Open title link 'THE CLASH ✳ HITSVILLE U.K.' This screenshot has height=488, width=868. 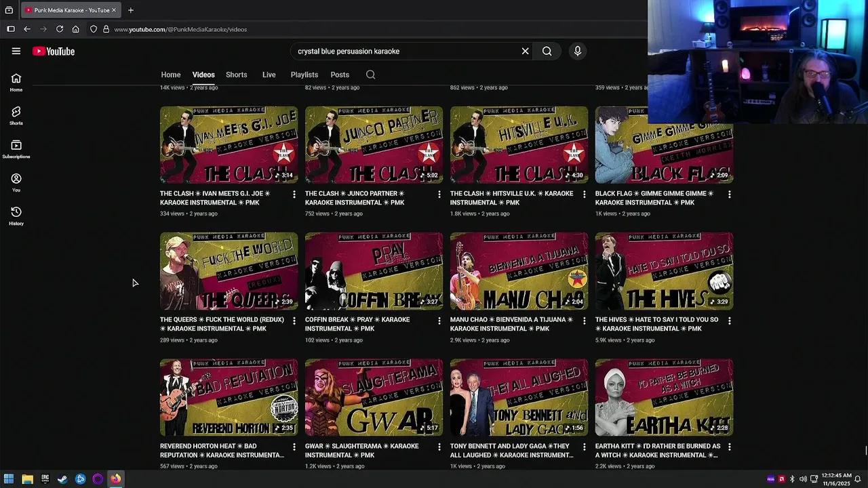(511, 198)
